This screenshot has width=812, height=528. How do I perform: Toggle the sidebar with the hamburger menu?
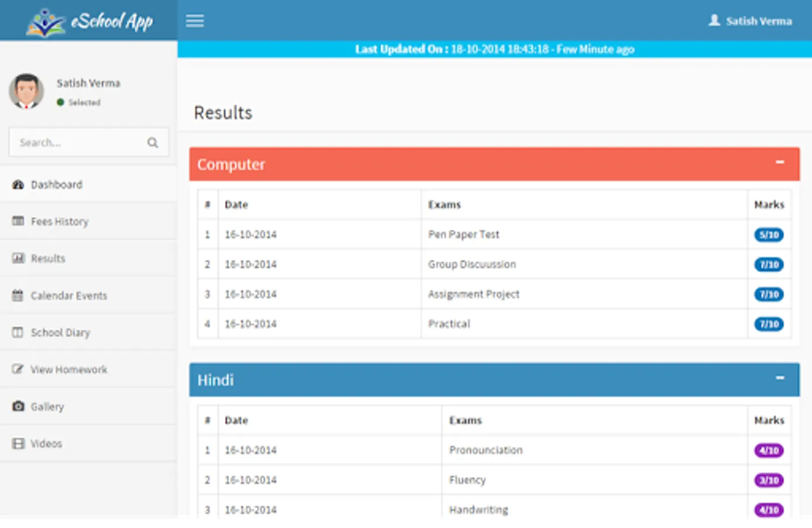click(x=194, y=21)
